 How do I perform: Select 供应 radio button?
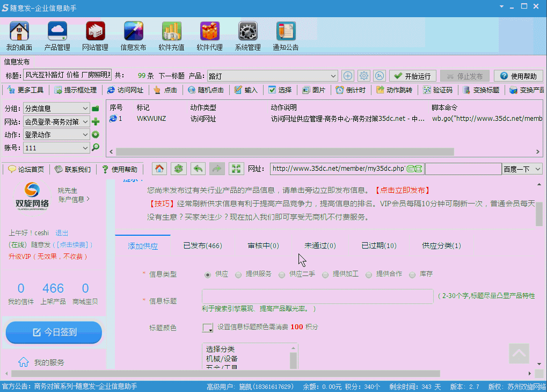click(x=208, y=275)
